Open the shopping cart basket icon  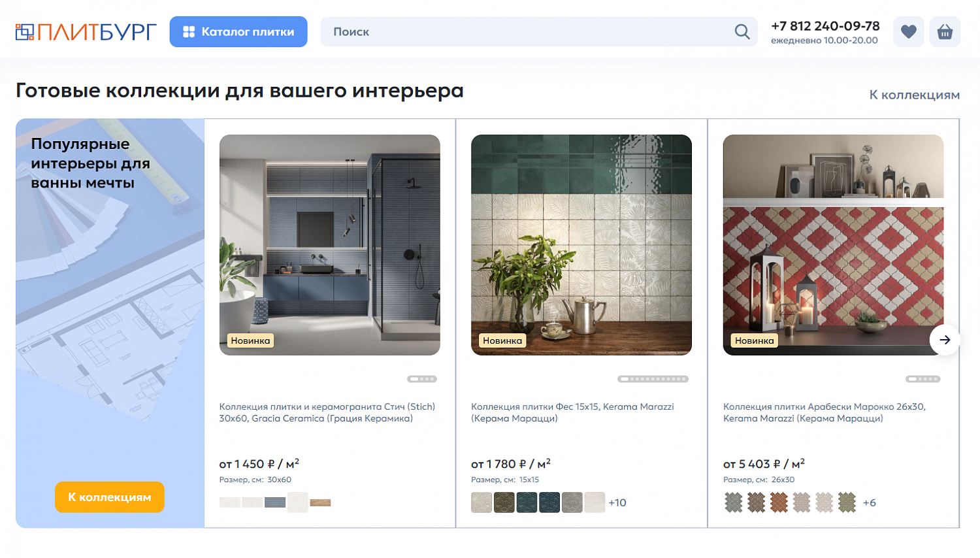945,31
